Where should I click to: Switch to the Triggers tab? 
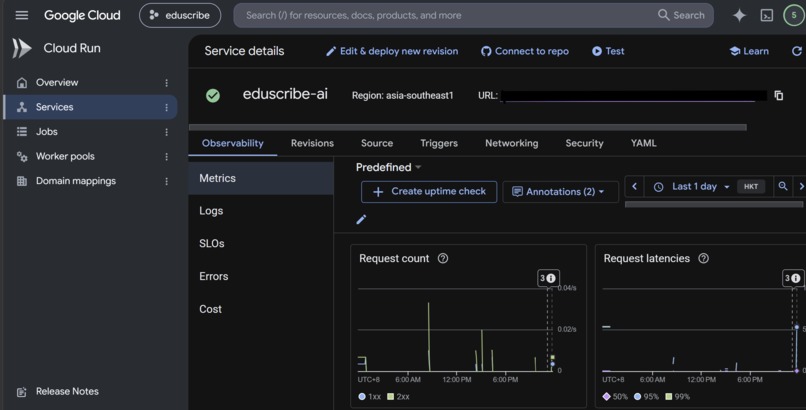[x=439, y=143]
